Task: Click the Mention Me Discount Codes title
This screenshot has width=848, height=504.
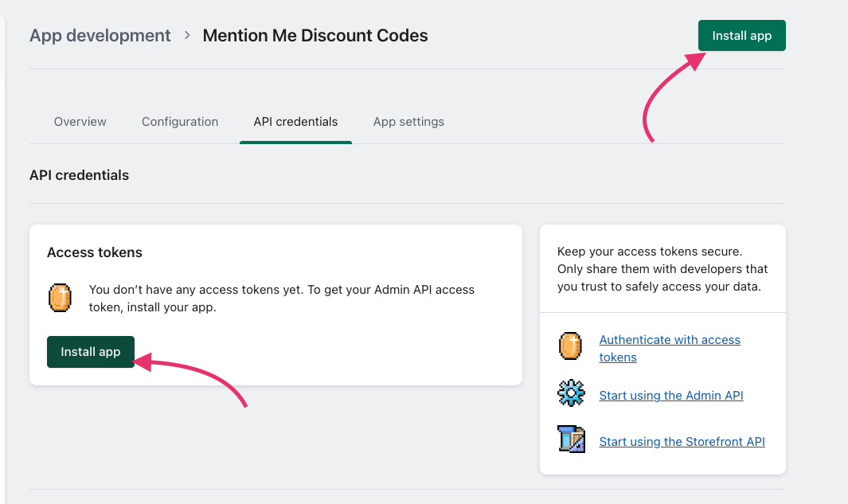Action: tap(315, 36)
